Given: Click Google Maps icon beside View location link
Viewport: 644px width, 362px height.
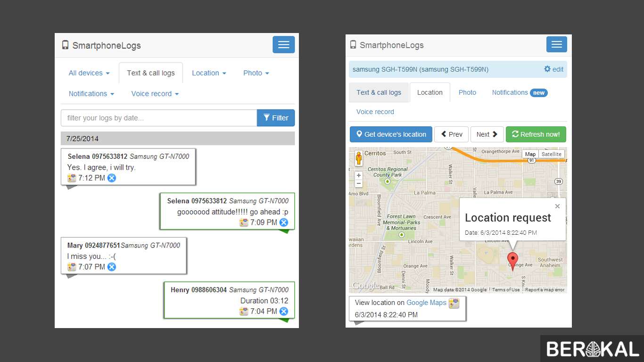Looking at the screenshot, I should pyautogui.click(x=454, y=303).
